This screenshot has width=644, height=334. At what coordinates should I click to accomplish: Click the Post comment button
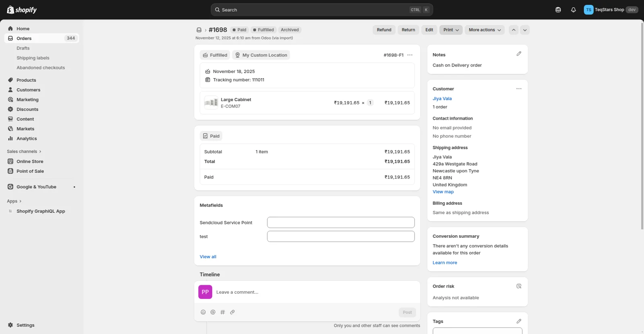(407, 312)
